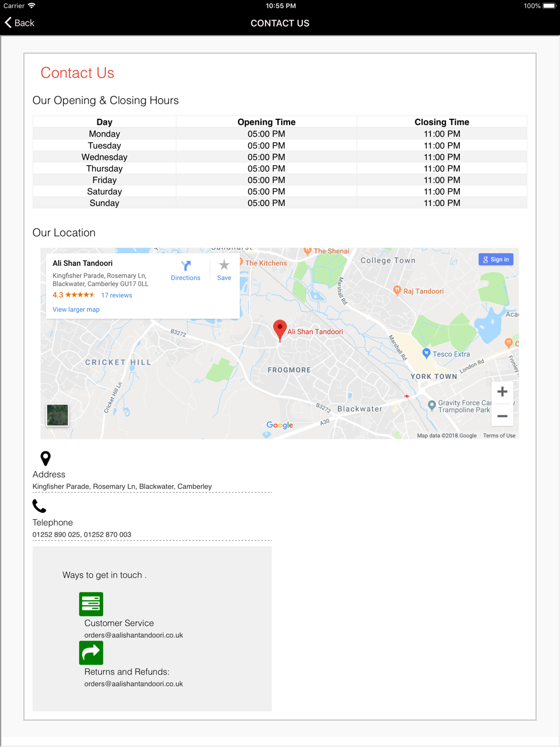
Task: Click the Wi-Fi status icon
Action: pos(31,6)
